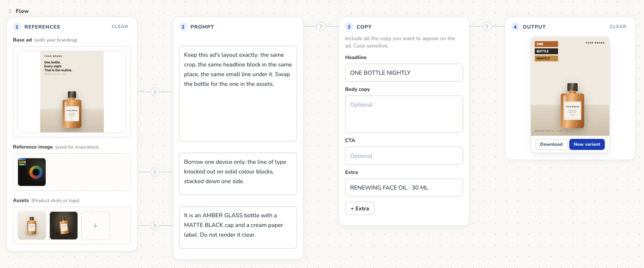Click the 'Include all the copy' helper text

(400, 42)
